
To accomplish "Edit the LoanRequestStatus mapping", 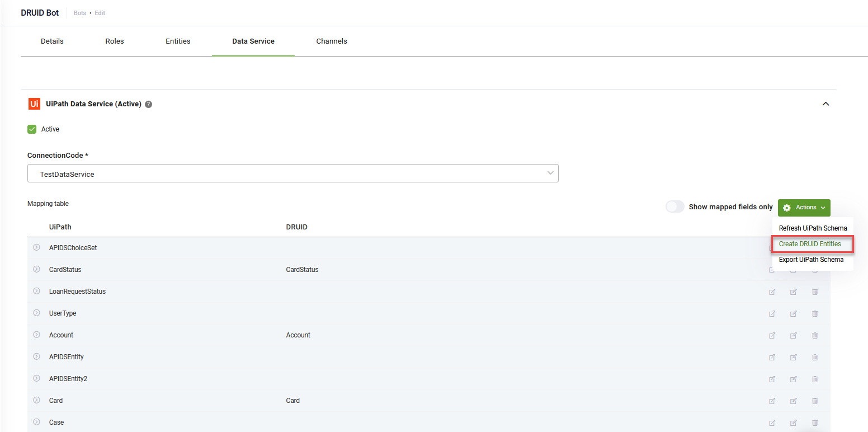I will (x=794, y=292).
